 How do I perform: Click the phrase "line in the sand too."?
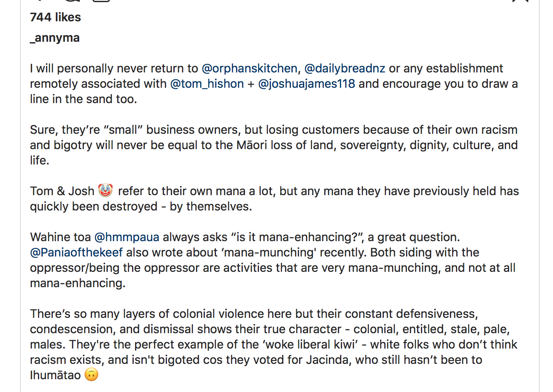point(84,99)
